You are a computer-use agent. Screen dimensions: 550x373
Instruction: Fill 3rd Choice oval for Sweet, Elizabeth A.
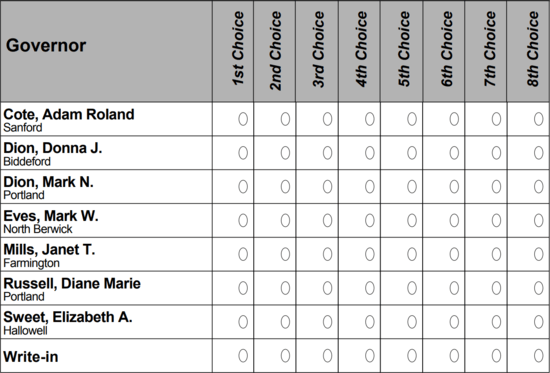click(328, 322)
